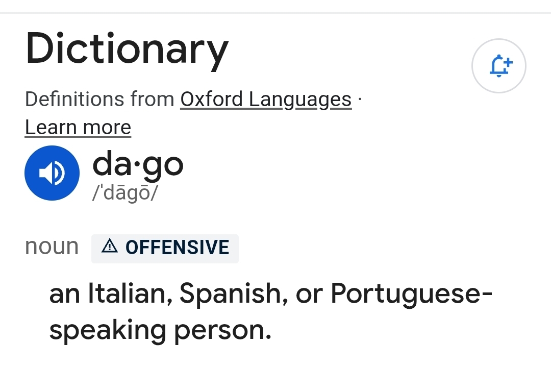Click the word Portuguese- in the definition

tap(412, 295)
